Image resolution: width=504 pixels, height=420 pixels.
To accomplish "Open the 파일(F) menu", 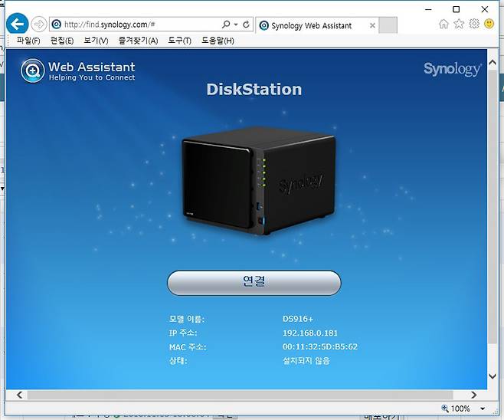I will click(28, 41).
